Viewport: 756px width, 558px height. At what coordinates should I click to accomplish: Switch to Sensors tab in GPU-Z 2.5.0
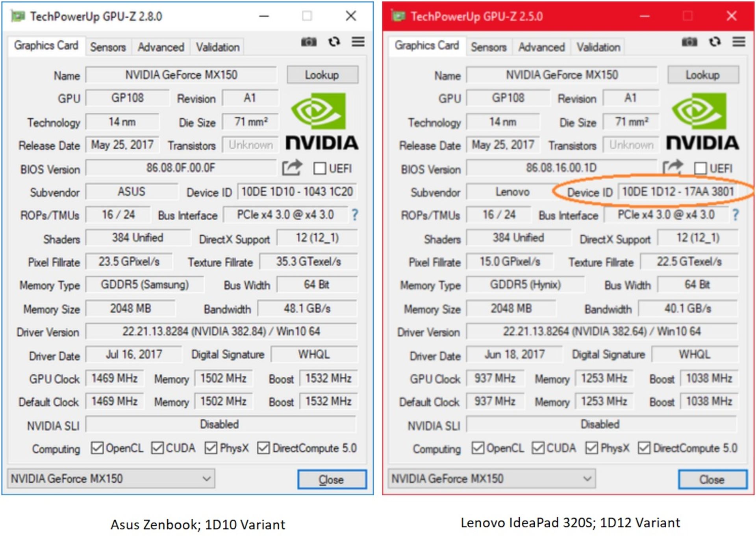pos(489,47)
